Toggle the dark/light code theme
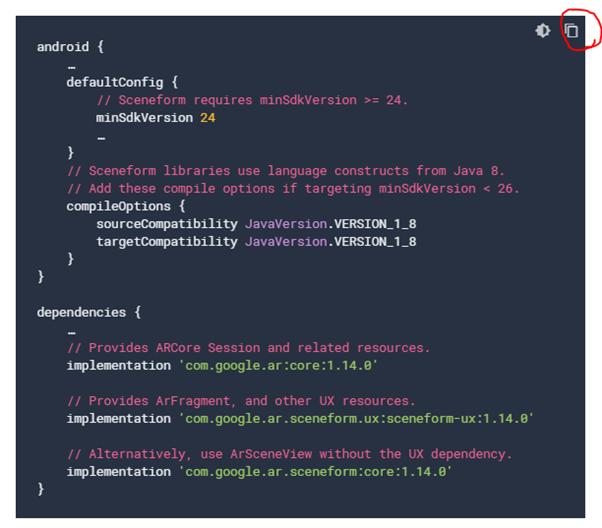602x528 pixels. (x=543, y=30)
